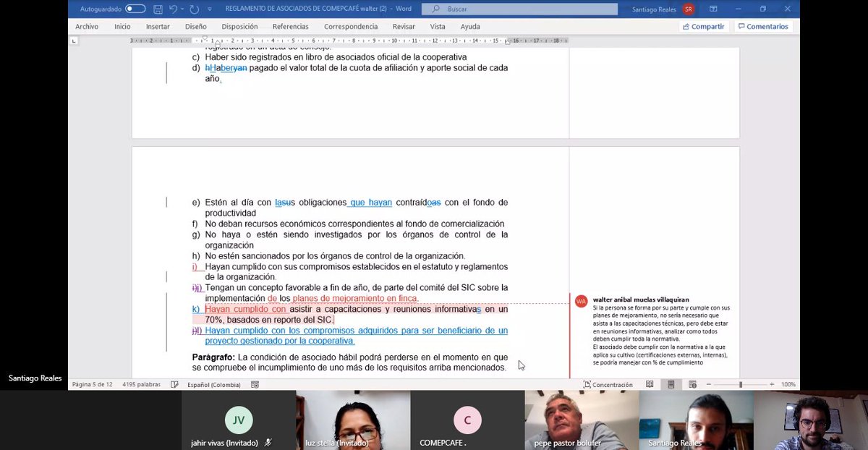868x450 pixels.
Task: Switch to the Revisar ribbon tab
Action: point(404,27)
